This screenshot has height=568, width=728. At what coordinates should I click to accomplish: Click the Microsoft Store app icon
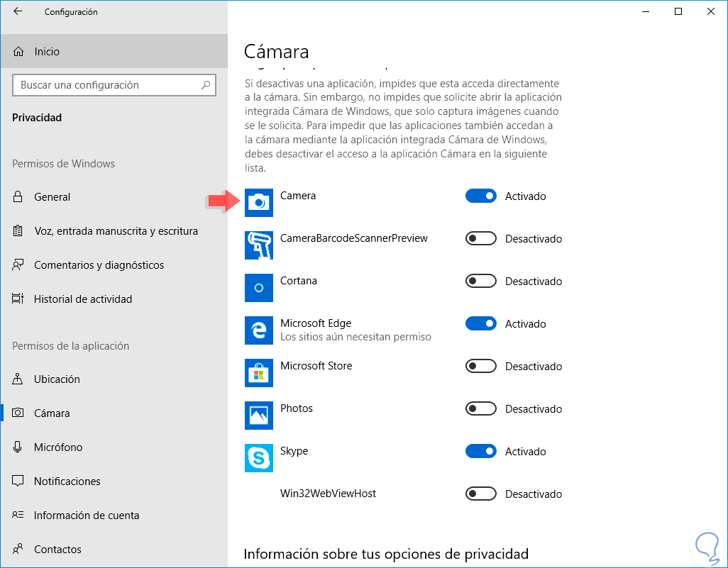pyautogui.click(x=258, y=373)
